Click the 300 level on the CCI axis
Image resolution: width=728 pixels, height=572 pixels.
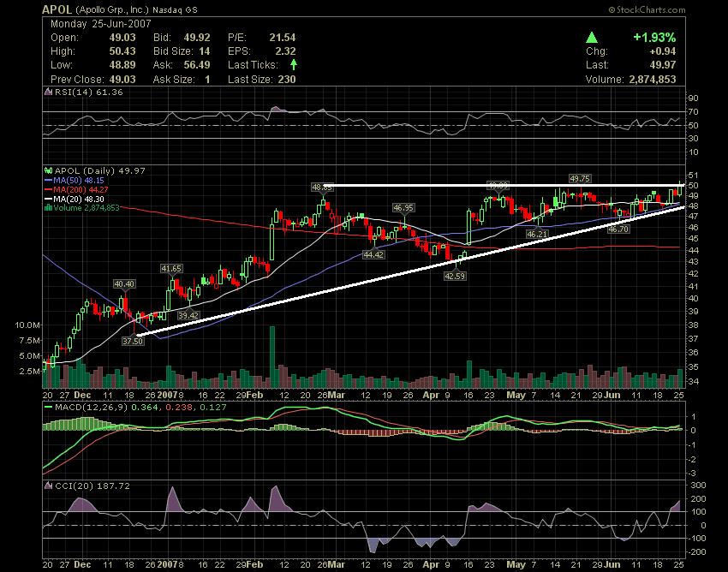click(699, 486)
